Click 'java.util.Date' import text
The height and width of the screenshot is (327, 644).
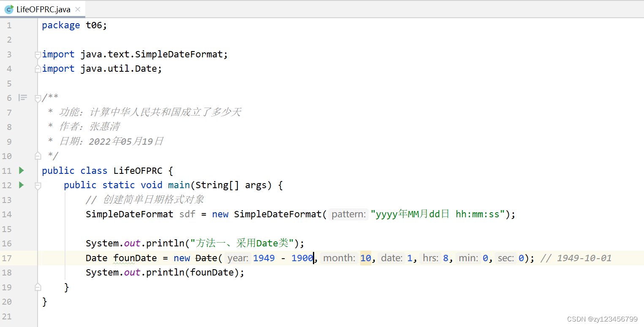(x=119, y=69)
